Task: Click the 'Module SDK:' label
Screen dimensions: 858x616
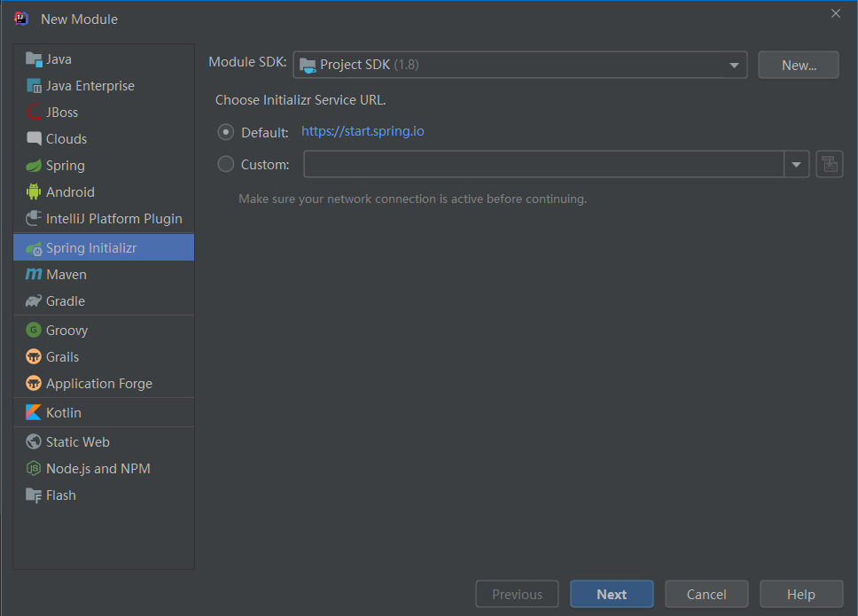Action: pyautogui.click(x=247, y=62)
